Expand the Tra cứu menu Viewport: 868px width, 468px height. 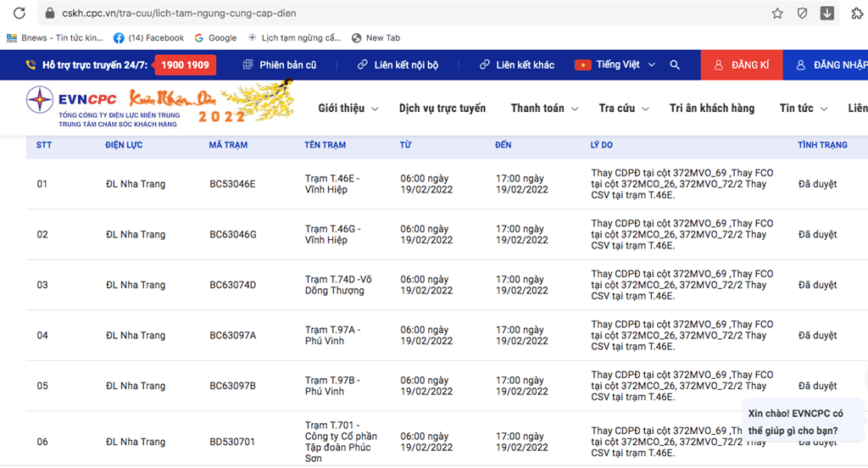[x=623, y=109]
